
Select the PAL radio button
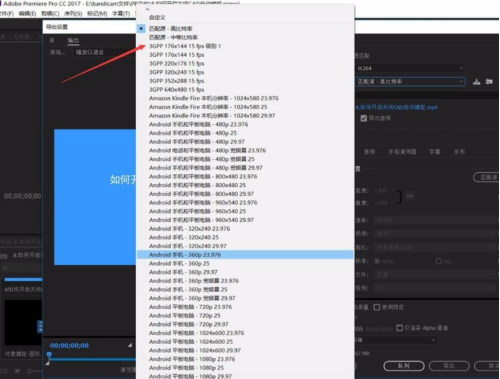click(x=438, y=261)
